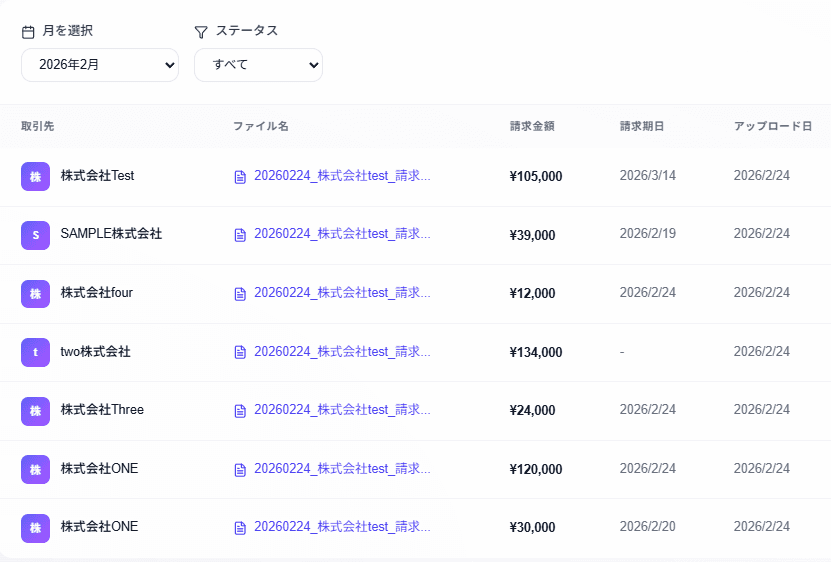Viewport: 831px width, 562px height.
Task: Open the 月を選択 month dropdown
Action: 100,65
